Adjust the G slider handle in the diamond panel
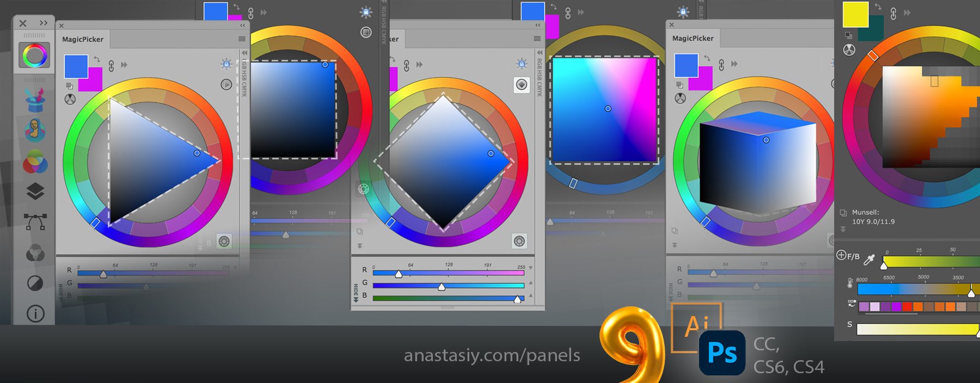 [442, 287]
